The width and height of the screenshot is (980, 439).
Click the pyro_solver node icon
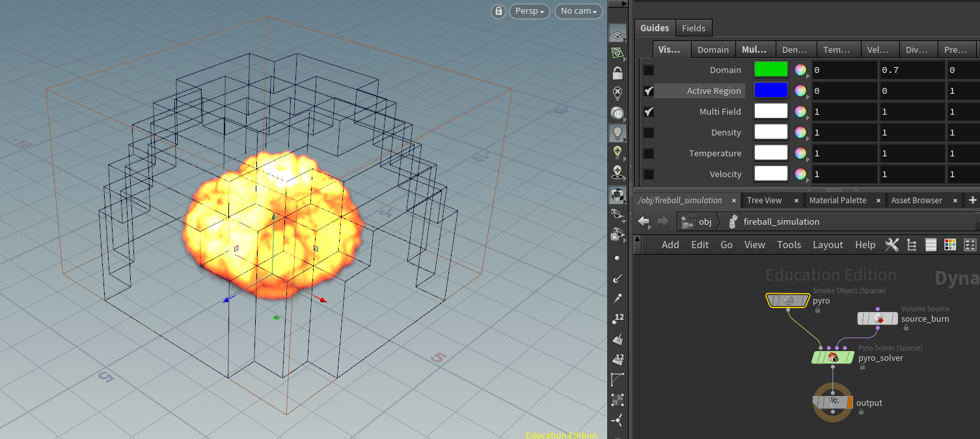(832, 358)
